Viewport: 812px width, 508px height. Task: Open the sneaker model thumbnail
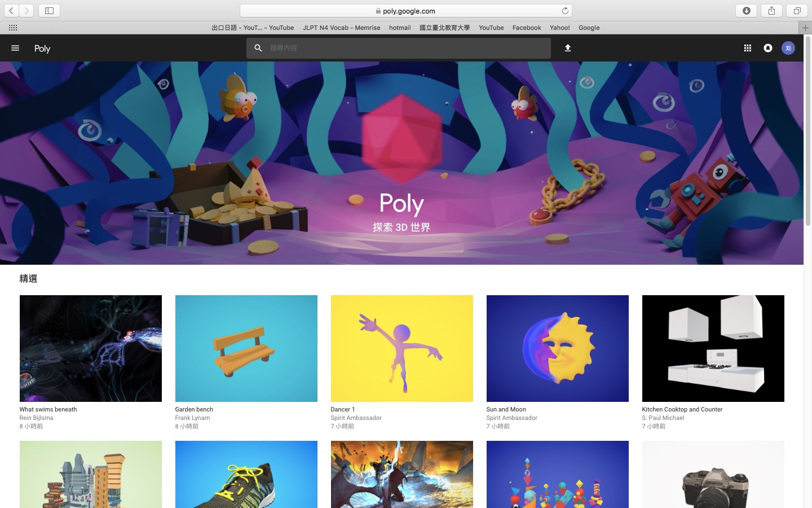[x=246, y=474]
